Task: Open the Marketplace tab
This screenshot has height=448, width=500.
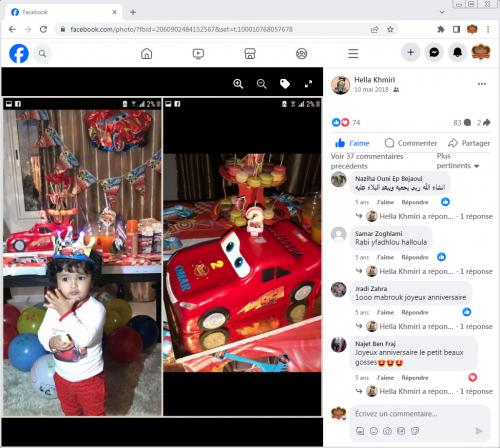Action: (250, 53)
